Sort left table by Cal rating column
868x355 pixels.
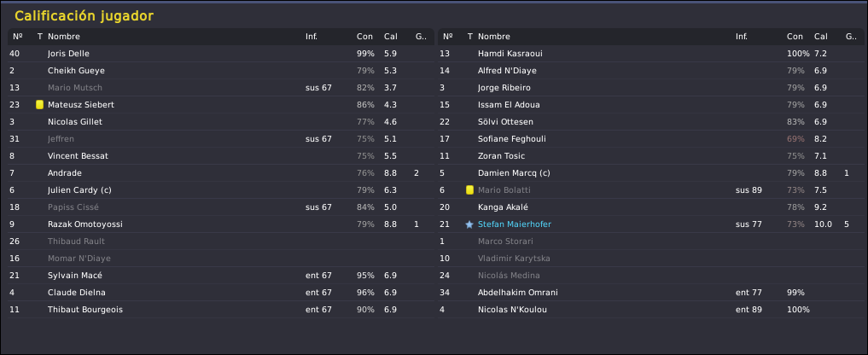[x=390, y=37]
